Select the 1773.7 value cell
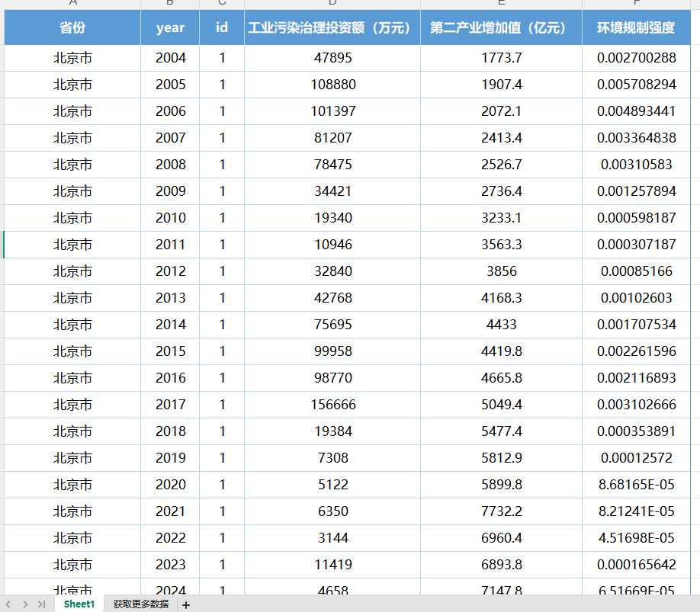Screen dimensions: 700x612 (x=501, y=58)
